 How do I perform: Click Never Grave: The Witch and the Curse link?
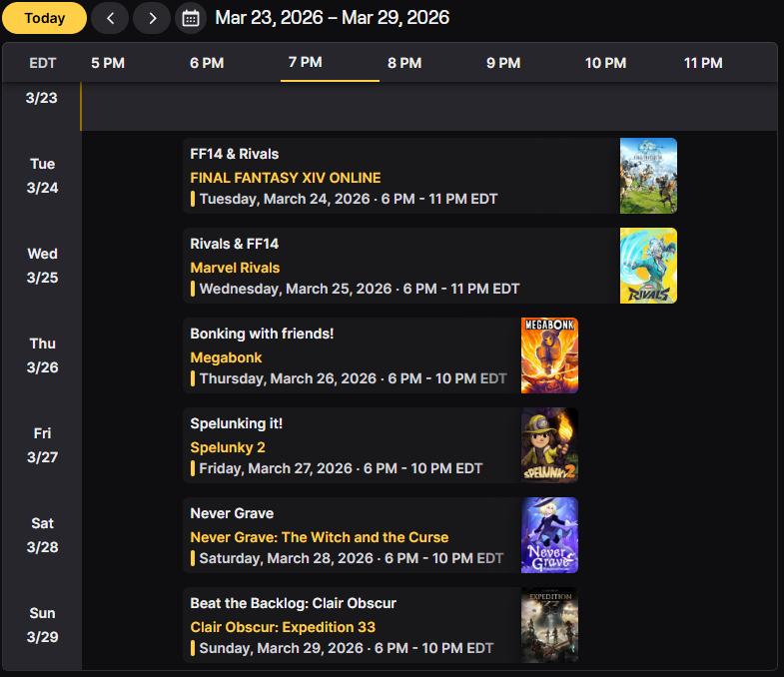click(319, 537)
